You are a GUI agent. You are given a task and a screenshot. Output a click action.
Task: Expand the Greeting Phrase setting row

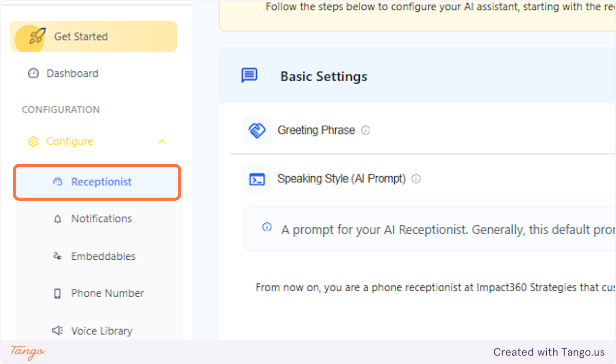point(316,130)
